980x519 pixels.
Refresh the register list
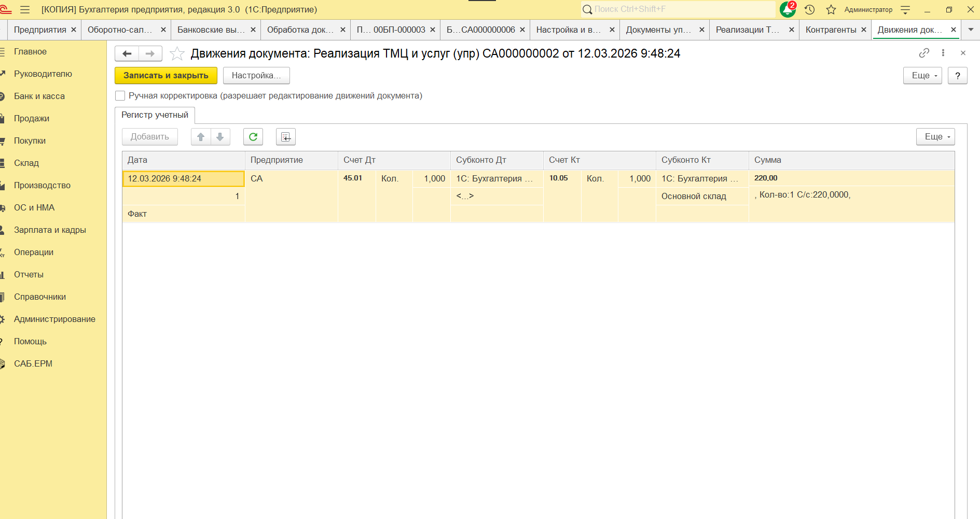[253, 137]
